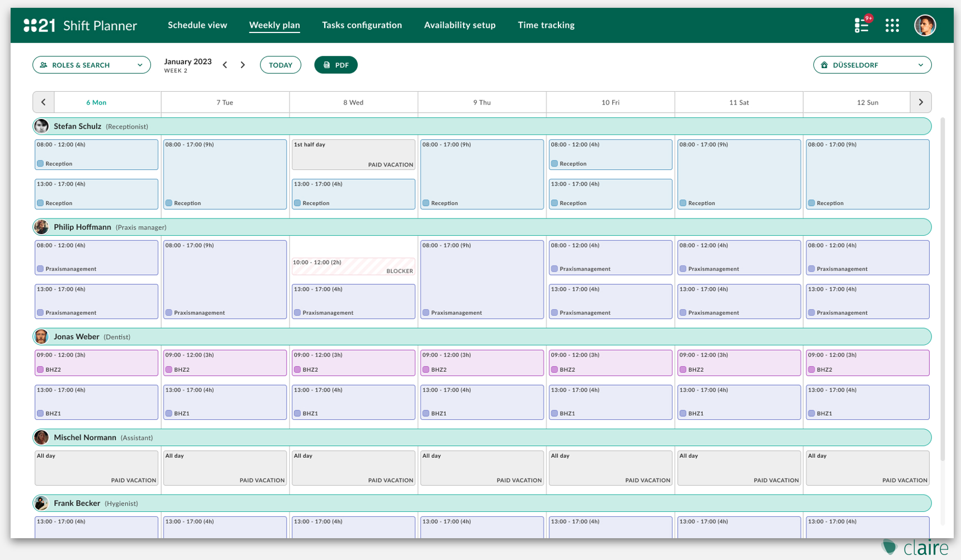
Task: Toggle BHZ2 checkbox in Jonas Weber's Tuesday shift
Action: coord(169,369)
